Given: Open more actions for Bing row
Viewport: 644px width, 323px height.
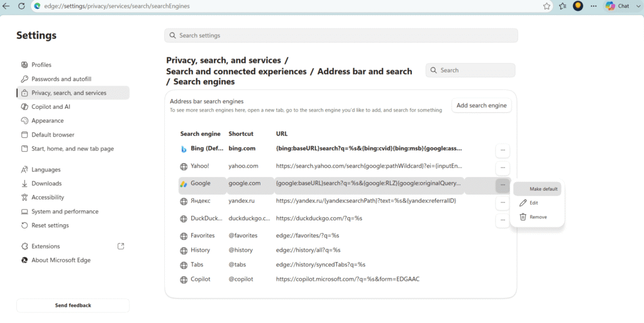Looking at the screenshot, I should (502, 150).
